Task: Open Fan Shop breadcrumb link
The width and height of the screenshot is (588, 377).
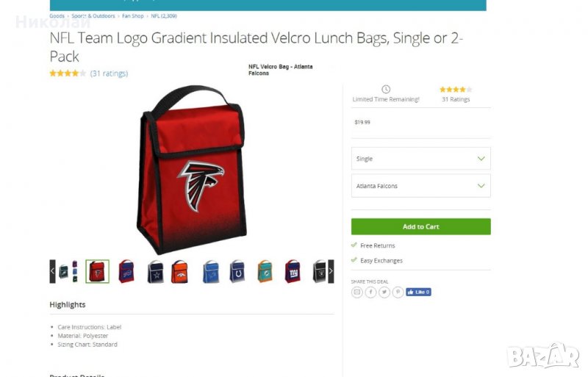Action: click(133, 15)
